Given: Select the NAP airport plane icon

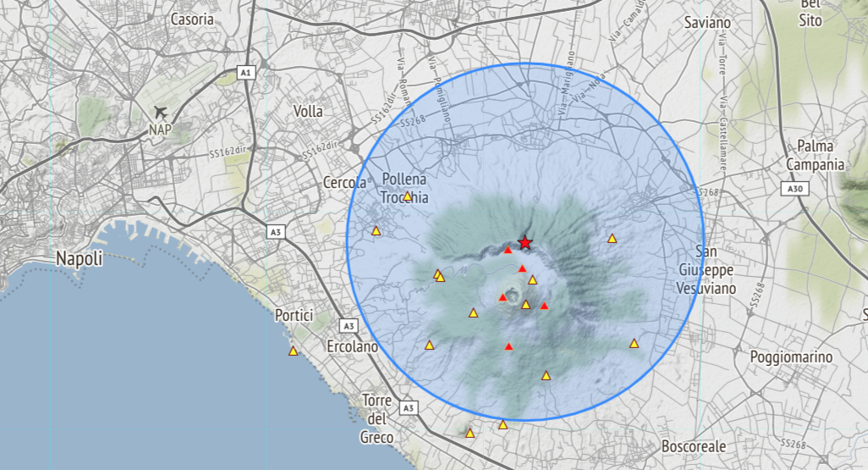Looking at the screenshot, I should pos(161,113).
